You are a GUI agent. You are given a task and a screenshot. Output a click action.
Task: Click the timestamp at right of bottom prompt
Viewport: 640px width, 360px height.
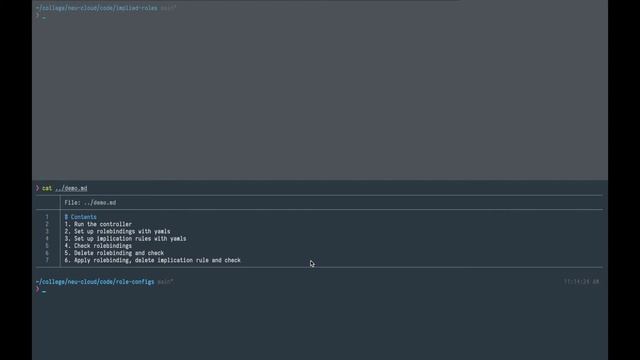tap(582, 282)
